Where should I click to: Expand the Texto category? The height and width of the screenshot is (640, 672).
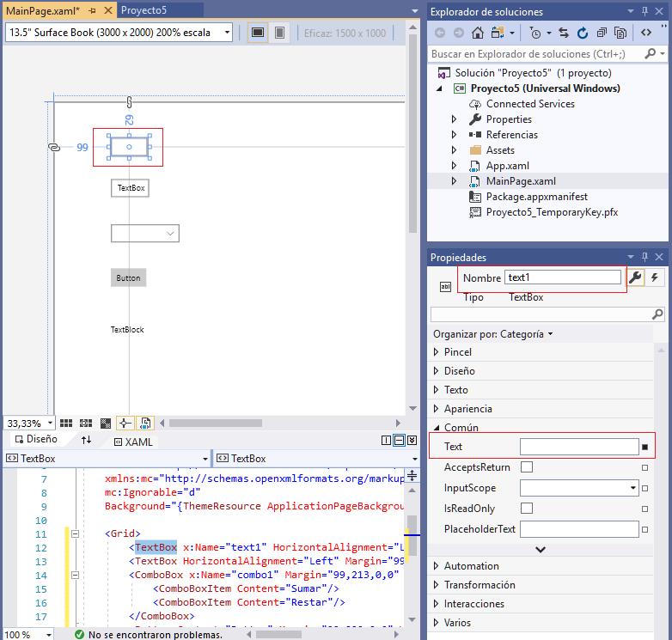point(437,390)
